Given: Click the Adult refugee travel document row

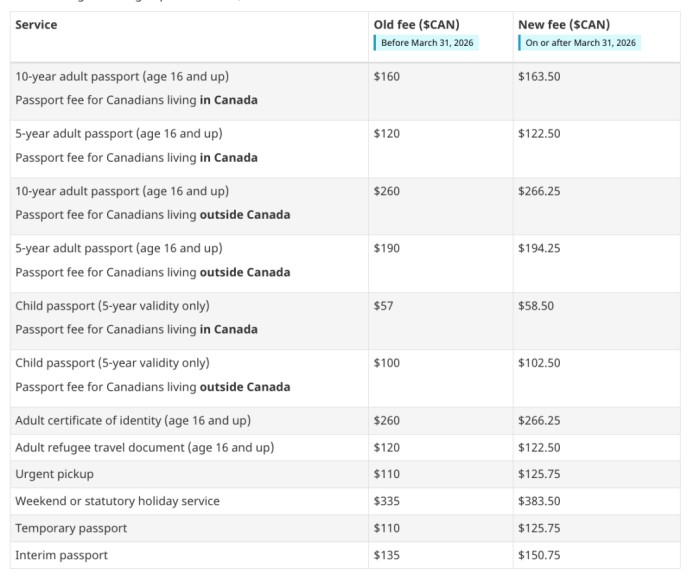Looking at the screenshot, I should (144, 448).
